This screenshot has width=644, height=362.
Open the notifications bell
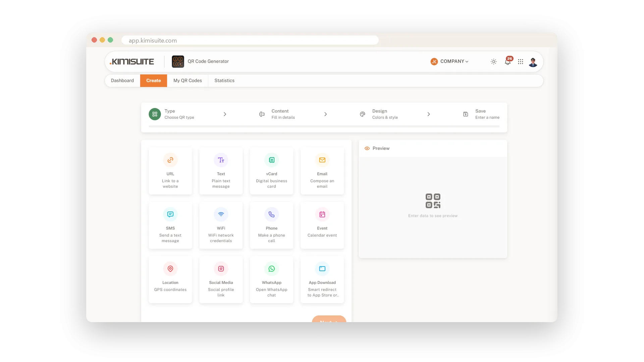click(x=507, y=62)
